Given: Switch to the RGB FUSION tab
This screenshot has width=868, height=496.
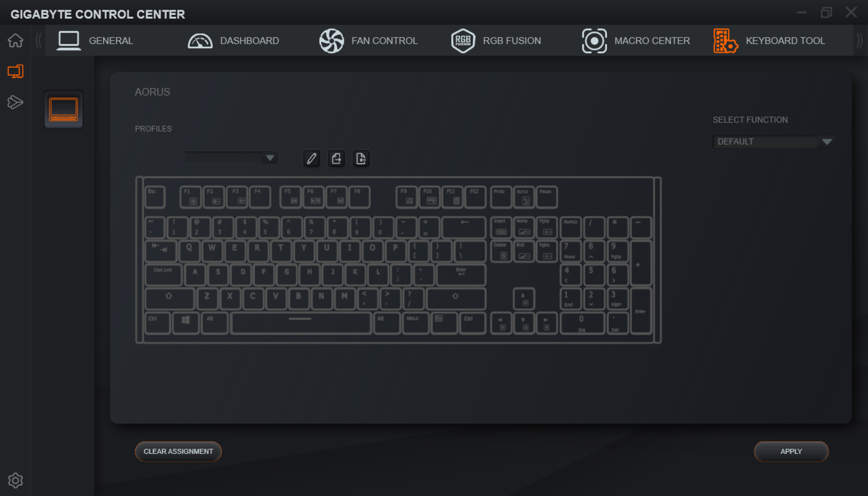Looking at the screenshot, I should 496,41.
